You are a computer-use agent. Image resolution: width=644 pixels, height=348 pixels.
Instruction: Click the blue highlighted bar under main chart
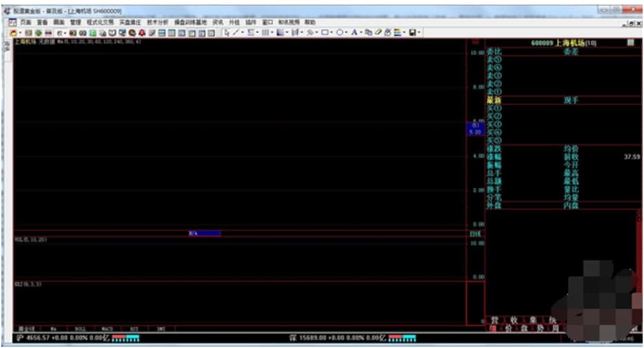pos(204,233)
